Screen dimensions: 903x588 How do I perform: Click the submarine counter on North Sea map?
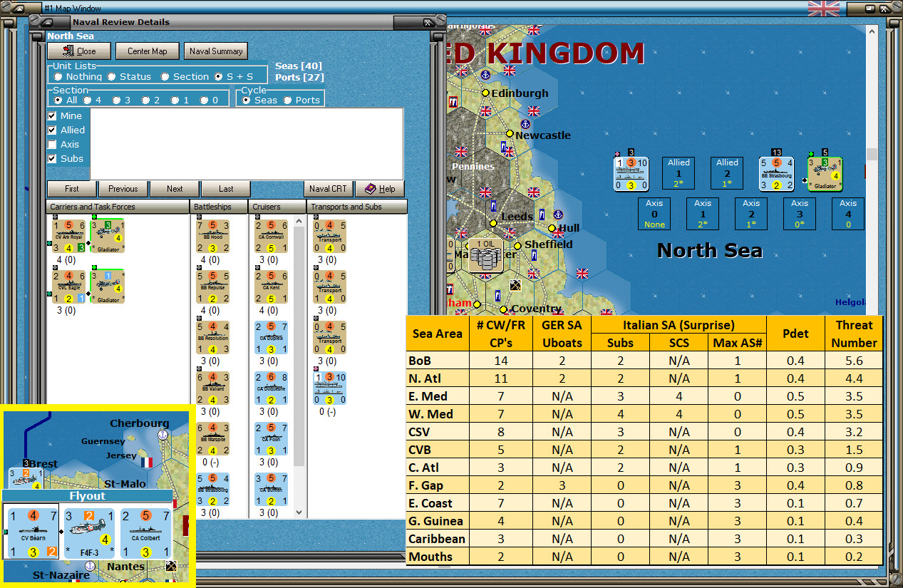coord(631,174)
